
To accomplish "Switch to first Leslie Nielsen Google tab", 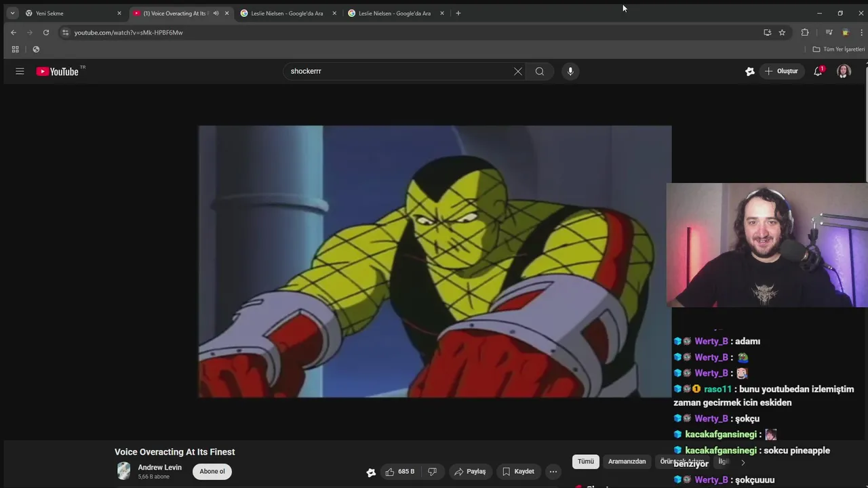I will (x=287, y=13).
